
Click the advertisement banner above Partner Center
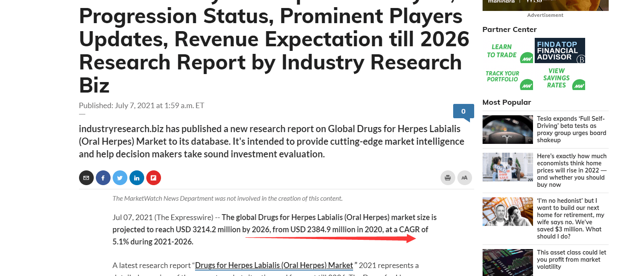(x=545, y=5)
